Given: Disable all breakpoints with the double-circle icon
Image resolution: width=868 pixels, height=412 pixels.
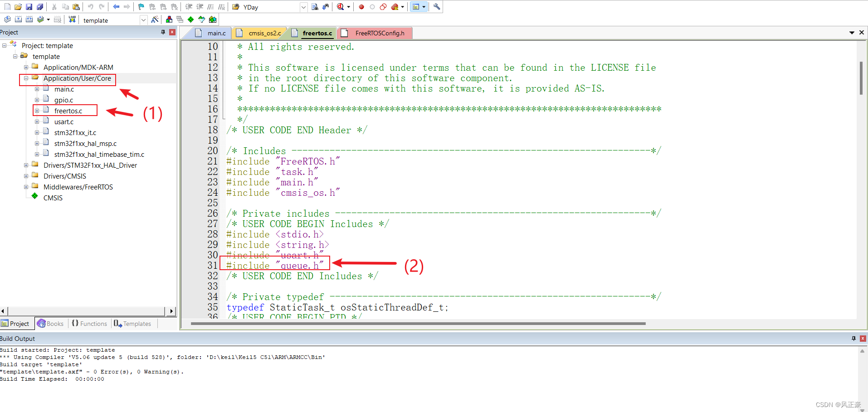Looking at the screenshot, I should 383,7.
